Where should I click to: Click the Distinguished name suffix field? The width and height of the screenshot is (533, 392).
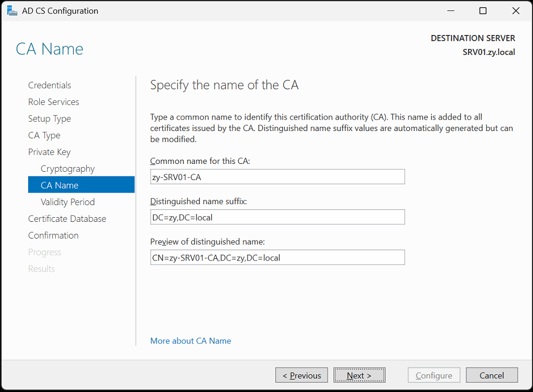coord(277,217)
